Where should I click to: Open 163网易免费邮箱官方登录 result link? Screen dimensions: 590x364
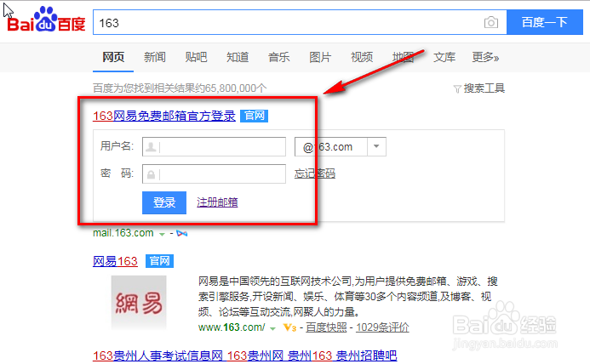pos(164,116)
